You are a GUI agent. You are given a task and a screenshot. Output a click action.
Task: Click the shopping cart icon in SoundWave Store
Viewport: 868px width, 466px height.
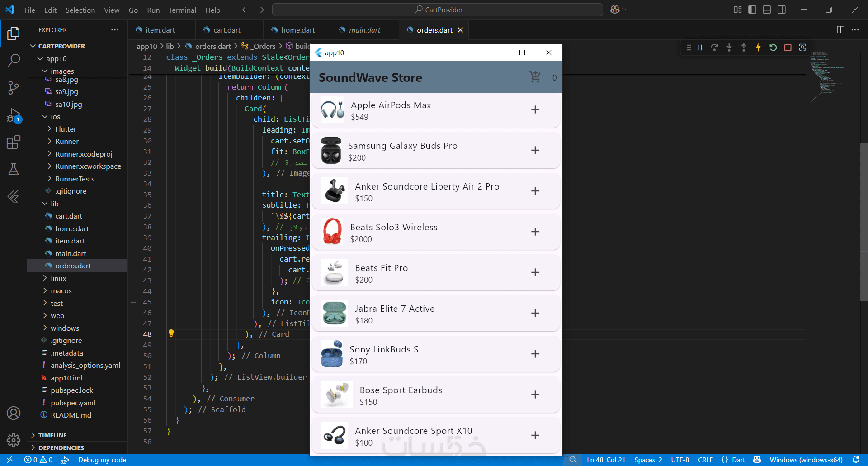535,77
